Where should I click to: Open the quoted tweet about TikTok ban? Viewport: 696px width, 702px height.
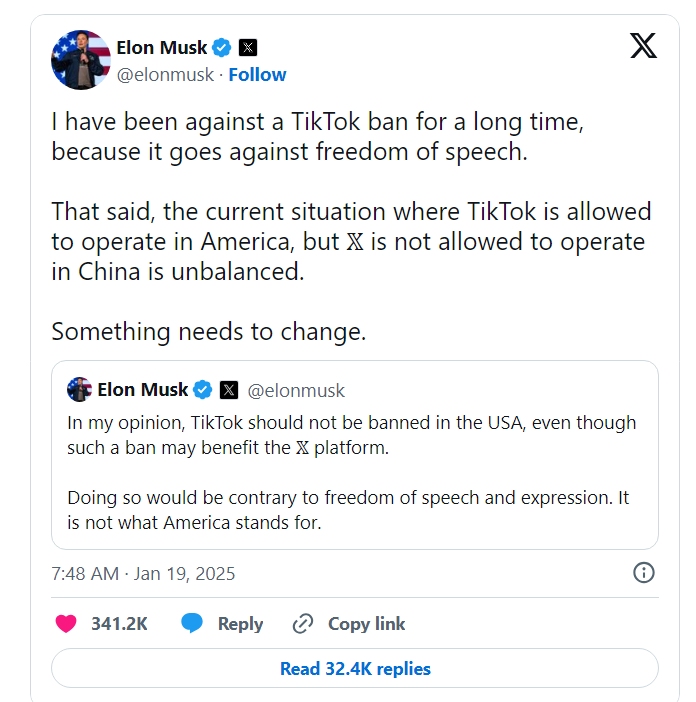point(354,472)
